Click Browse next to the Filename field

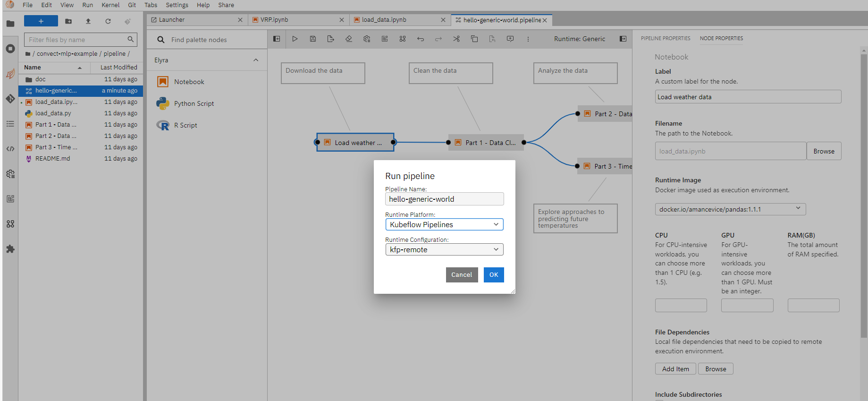(x=824, y=151)
